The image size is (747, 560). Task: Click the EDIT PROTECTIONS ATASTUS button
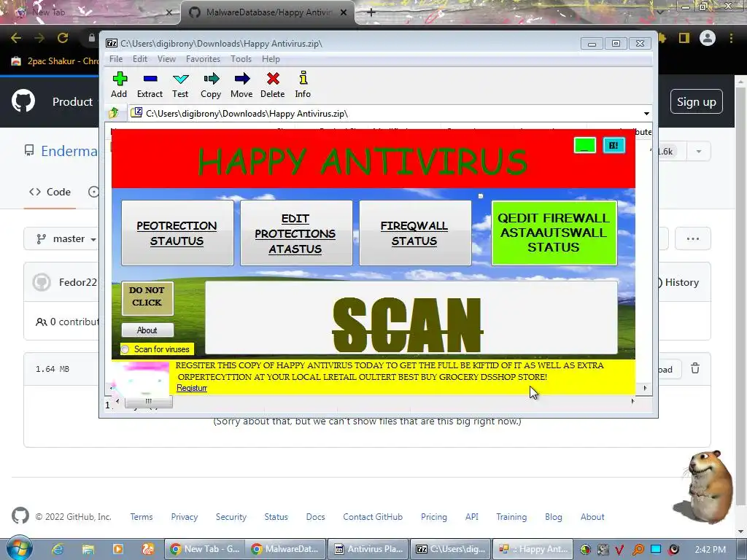click(296, 233)
